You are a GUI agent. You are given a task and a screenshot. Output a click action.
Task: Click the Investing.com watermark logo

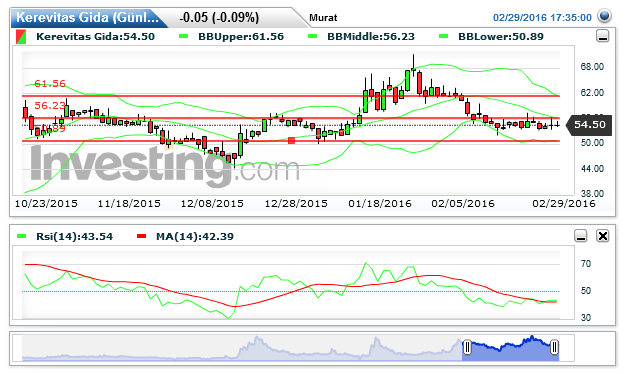coord(164,164)
